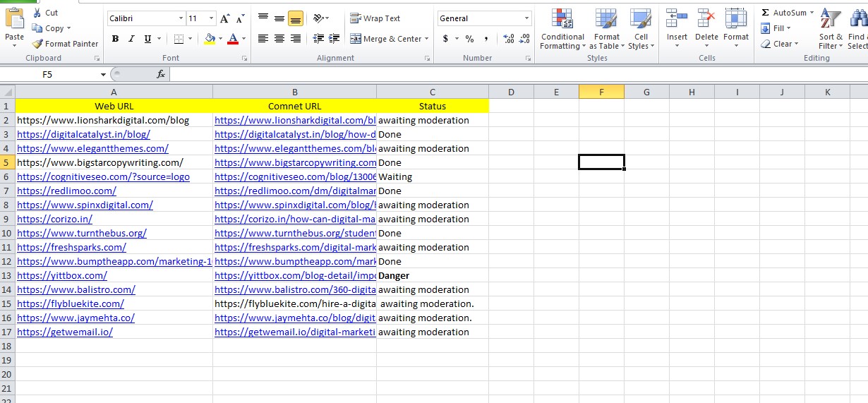Open Font dialog launcher
Viewport: 868px width, 403px height.
click(244, 59)
